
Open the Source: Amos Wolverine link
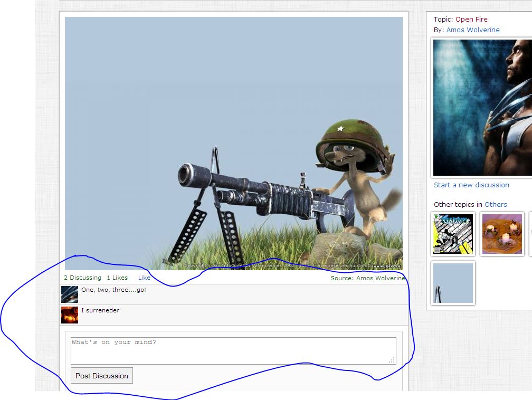click(368, 278)
